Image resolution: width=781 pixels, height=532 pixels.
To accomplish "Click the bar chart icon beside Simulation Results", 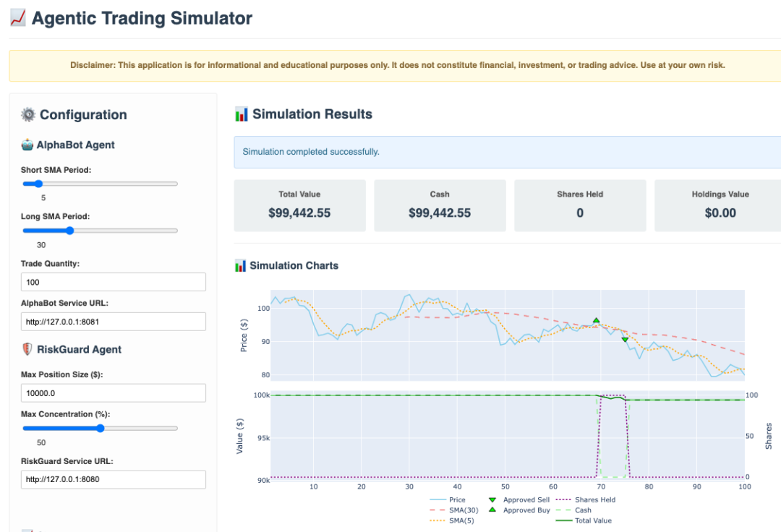I will [241, 113].
